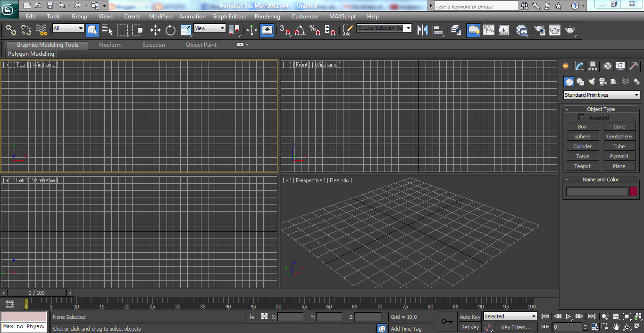Click the Teapot creation button
Screen dimensions: 644x333
tap(582, 166)
